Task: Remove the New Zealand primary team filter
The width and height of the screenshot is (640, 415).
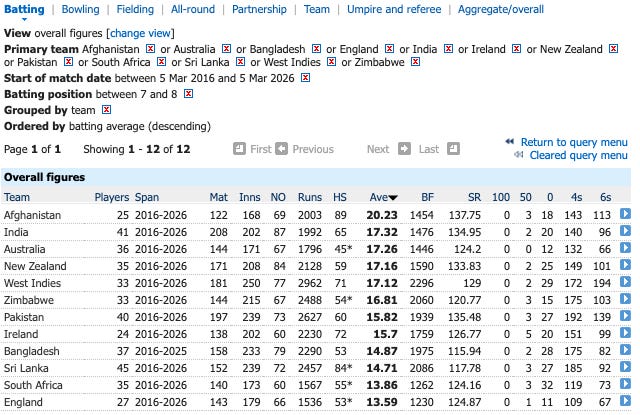Action: [x=613, y=49]
